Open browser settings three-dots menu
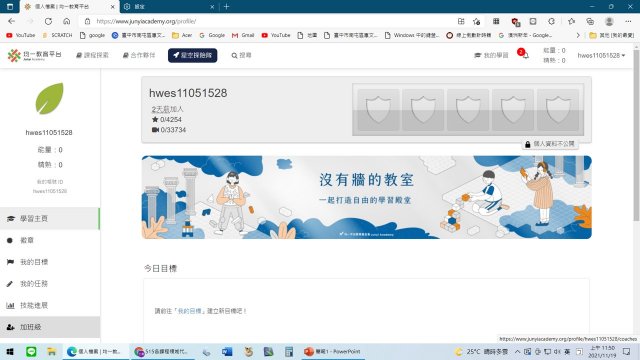 point(628,21)
